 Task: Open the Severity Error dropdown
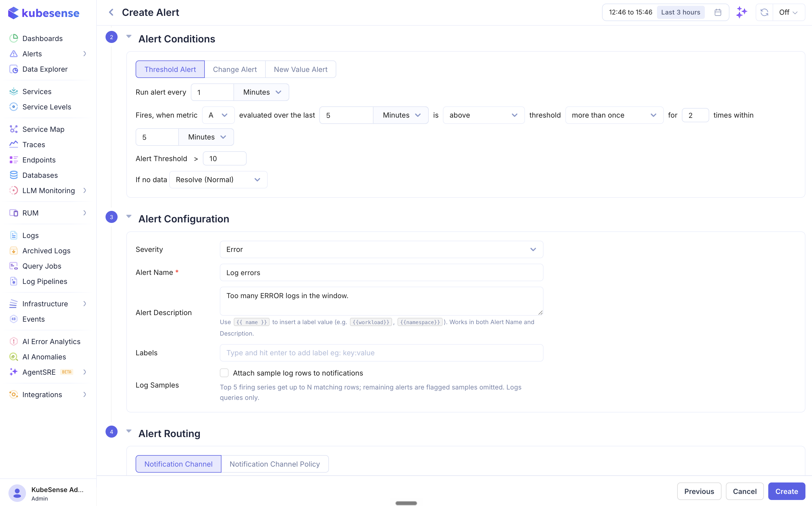coord(381,249)
